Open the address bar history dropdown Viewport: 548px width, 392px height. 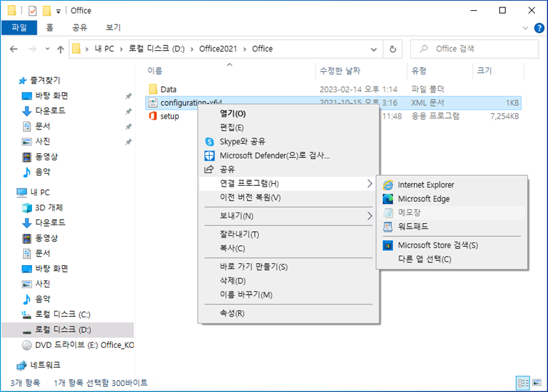point(374,50)
